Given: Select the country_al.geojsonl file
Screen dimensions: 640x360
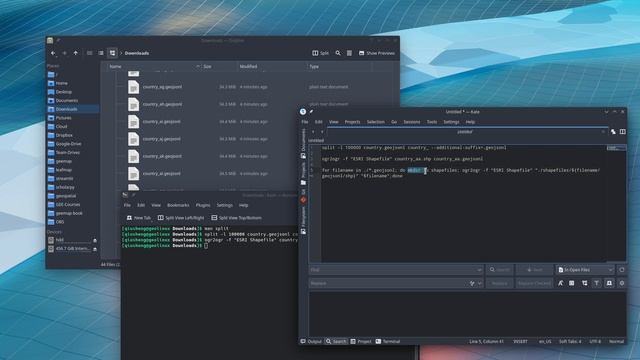Looking at the screenshot, I should point(162,173).
